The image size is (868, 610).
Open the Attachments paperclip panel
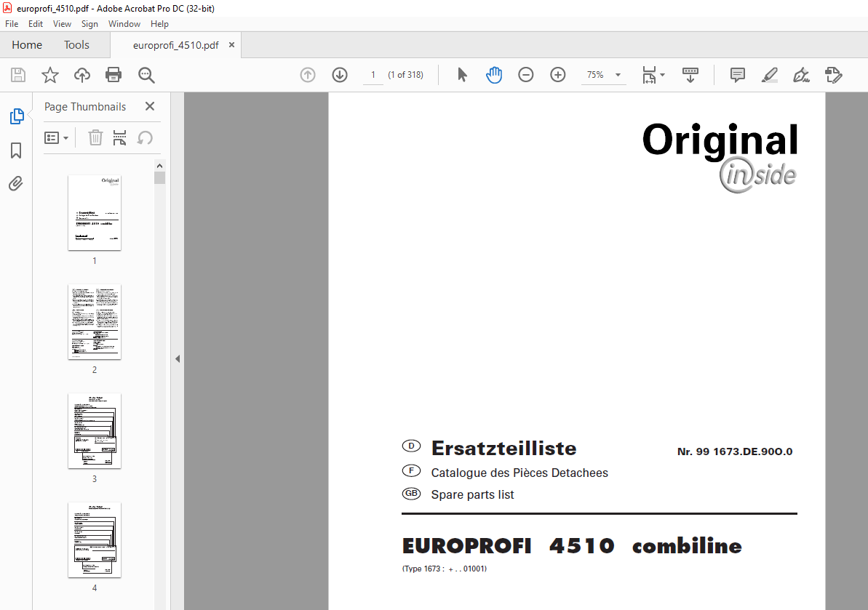[16, 183]
